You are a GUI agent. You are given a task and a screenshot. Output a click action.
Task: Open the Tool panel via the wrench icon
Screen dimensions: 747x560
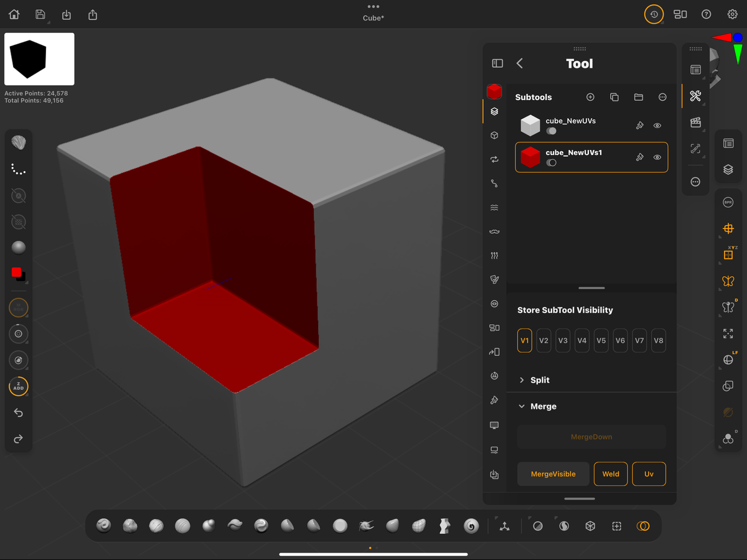pyautogui.click(x=695, y=96)
